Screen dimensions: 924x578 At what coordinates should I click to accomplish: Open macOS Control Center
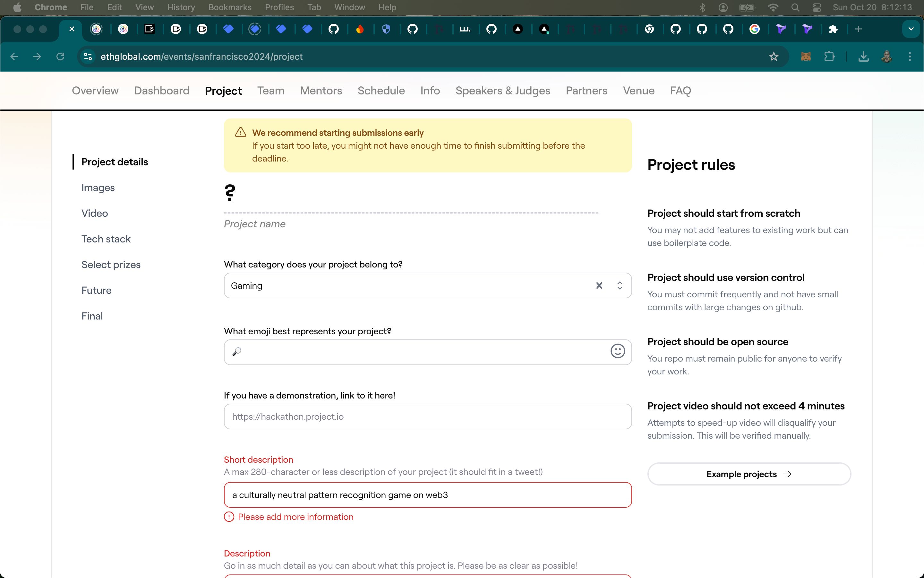(817, 7)
